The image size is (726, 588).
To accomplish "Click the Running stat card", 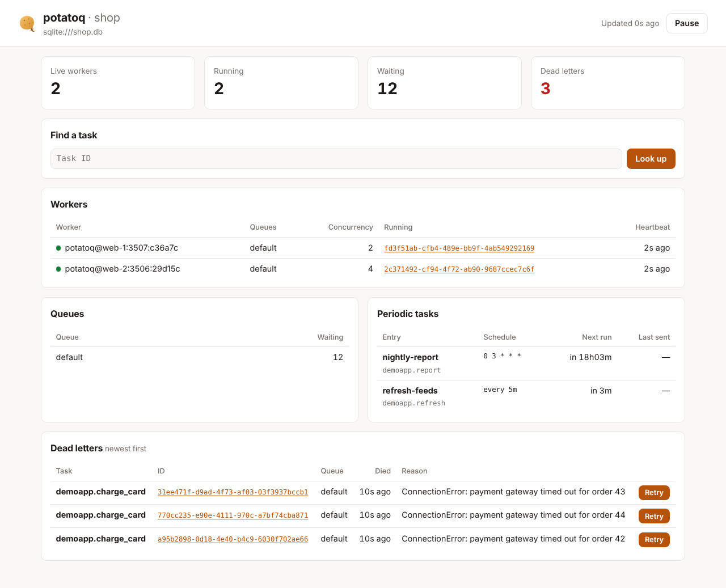I will click(281, 83).
